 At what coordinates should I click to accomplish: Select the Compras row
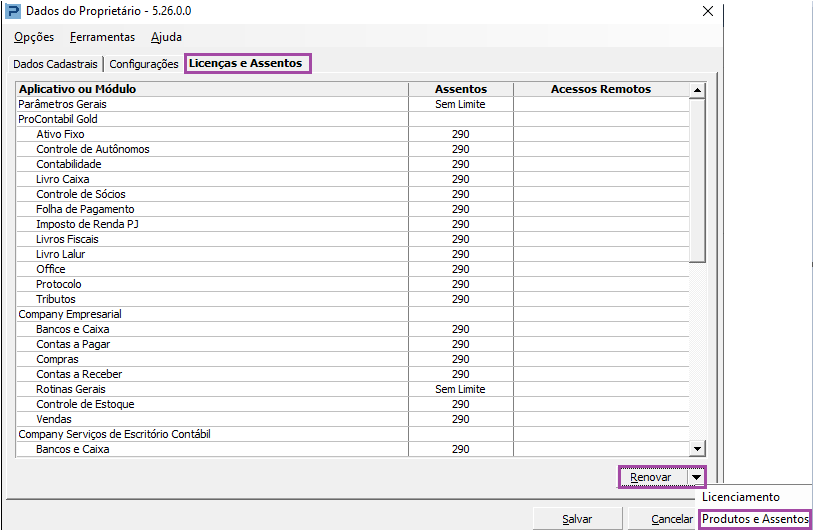pyautogui.click(x=352, y=360)
